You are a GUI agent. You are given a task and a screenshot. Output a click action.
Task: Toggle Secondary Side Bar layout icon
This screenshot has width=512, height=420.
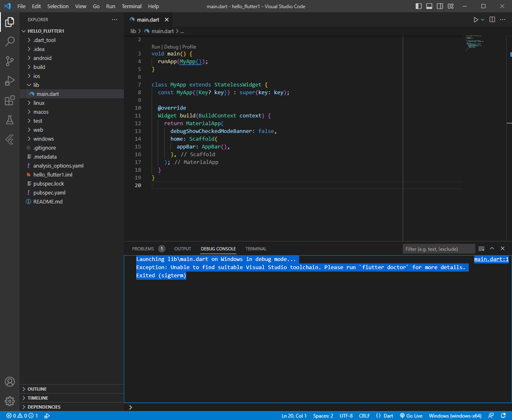(440, 6)
